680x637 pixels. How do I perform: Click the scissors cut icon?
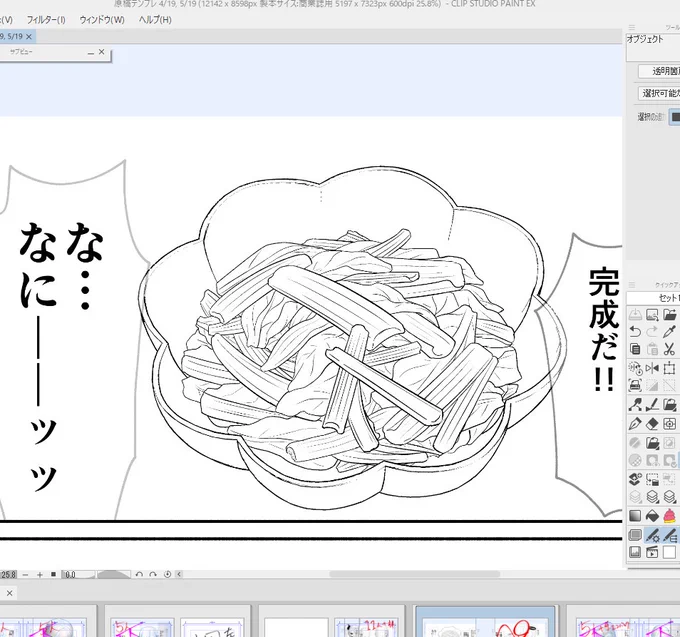[669, 349]
